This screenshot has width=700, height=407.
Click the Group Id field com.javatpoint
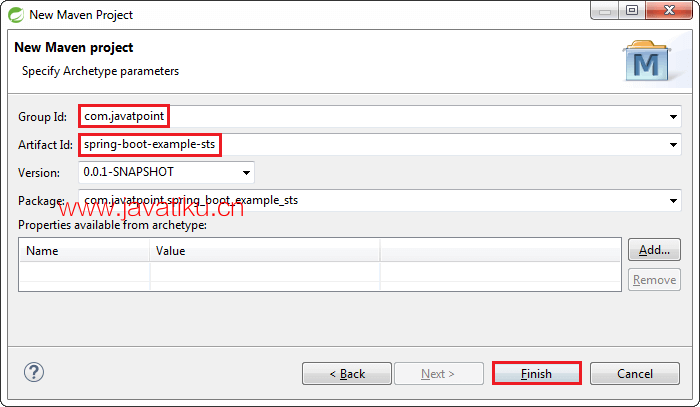tap(379, 116)
